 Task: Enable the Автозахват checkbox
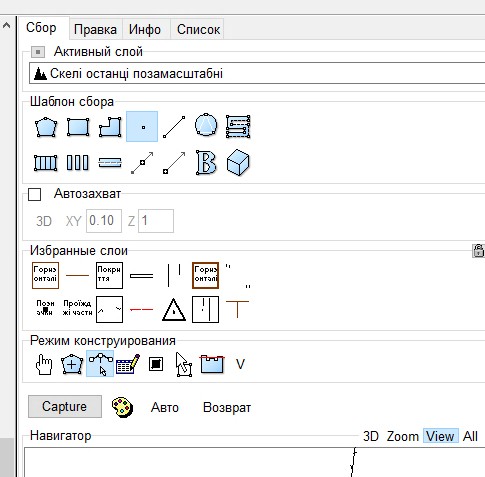pos(35,194)
